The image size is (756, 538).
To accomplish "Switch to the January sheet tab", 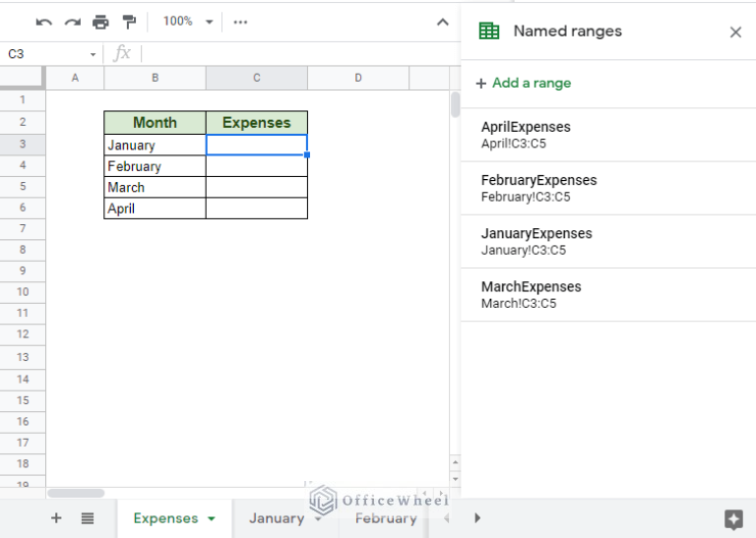I will pos(277,518).
